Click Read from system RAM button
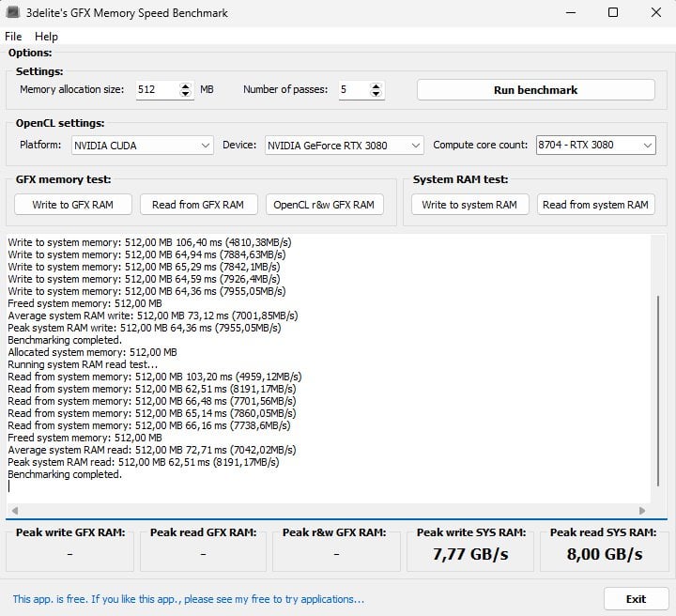Screen dimensions: 676x616 pos(595,205)
